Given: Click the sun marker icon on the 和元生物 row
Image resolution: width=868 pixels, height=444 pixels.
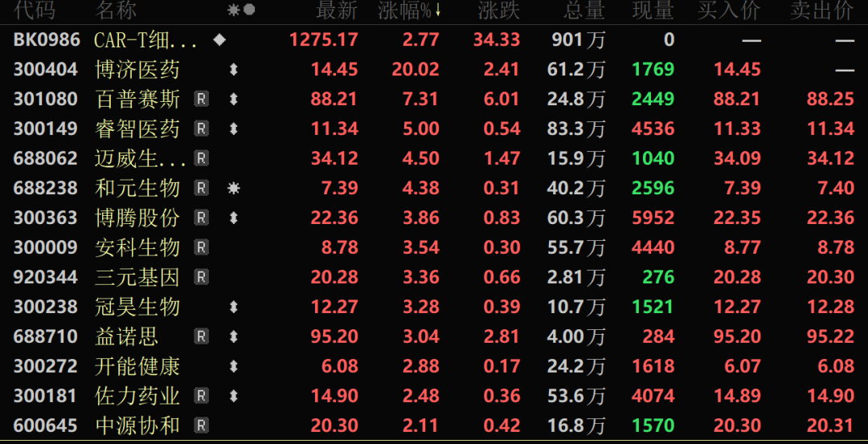Looking at the screenshot, I should (x=234, y=189).
